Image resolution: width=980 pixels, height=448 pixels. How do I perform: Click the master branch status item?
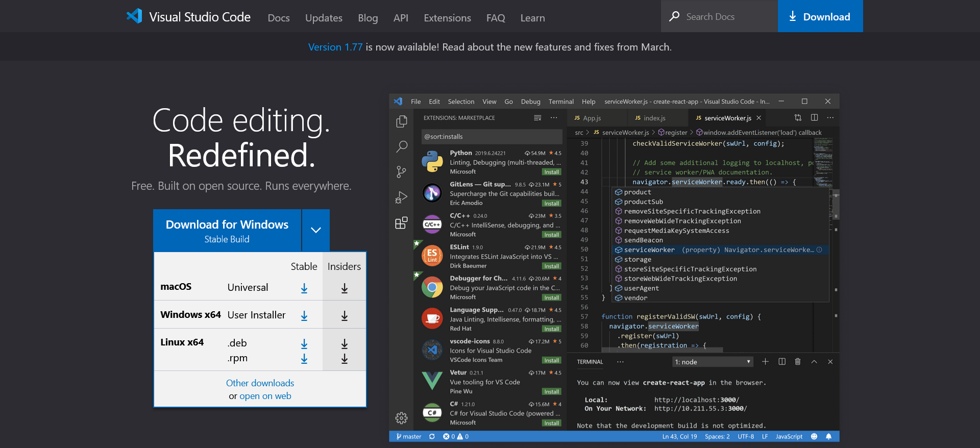pyautogui.click(x=409, y=436)
